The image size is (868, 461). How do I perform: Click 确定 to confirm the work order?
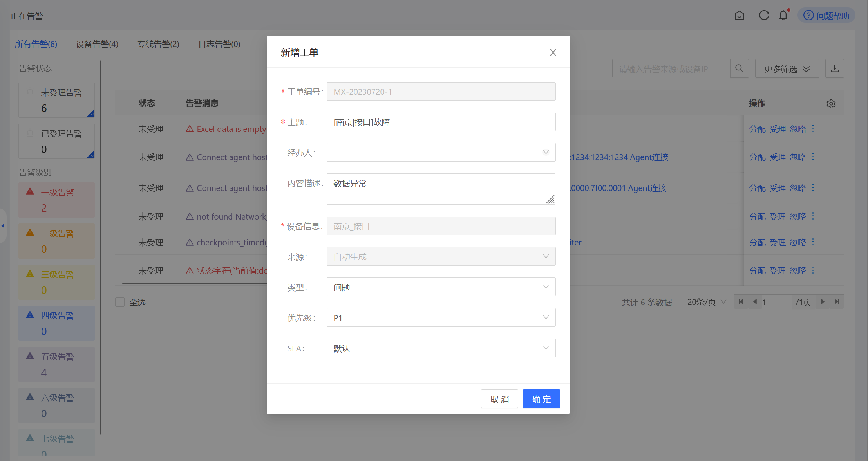pos(541,399)
